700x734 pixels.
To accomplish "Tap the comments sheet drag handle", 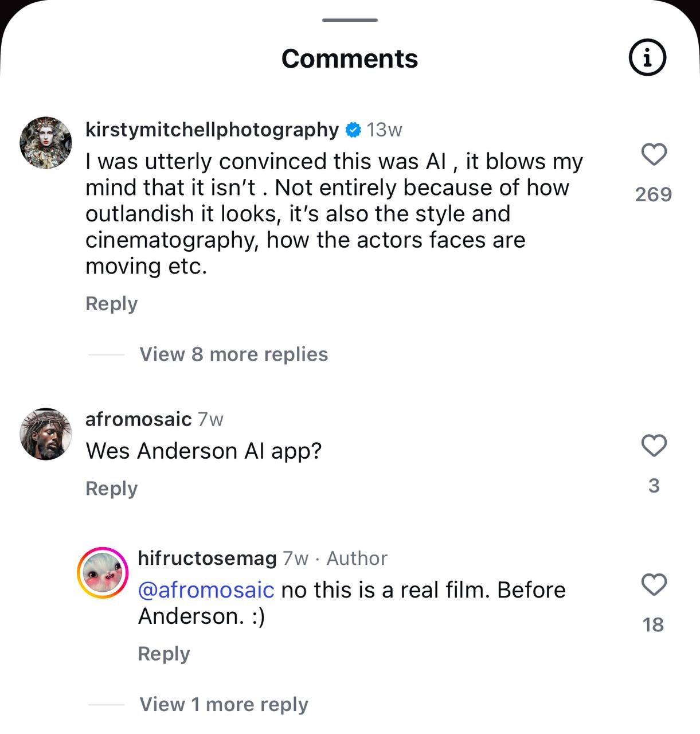I will click(x=350, y=20).
